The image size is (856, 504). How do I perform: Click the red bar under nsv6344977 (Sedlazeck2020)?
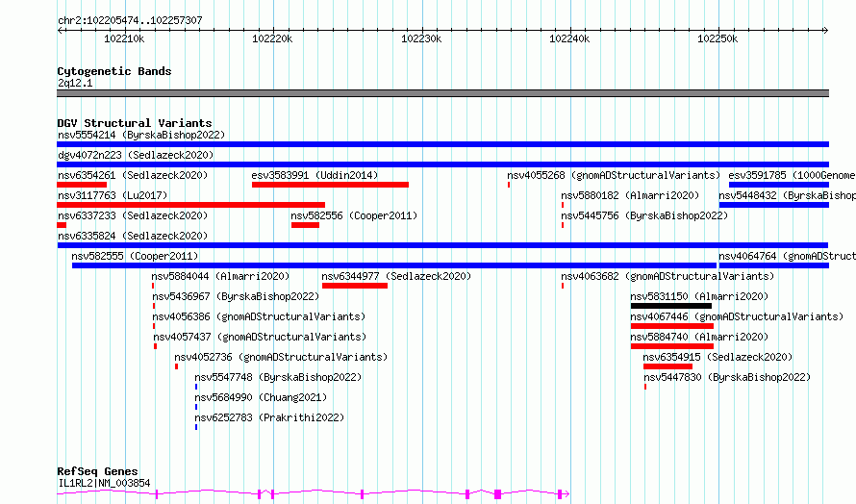pos(355,286)
